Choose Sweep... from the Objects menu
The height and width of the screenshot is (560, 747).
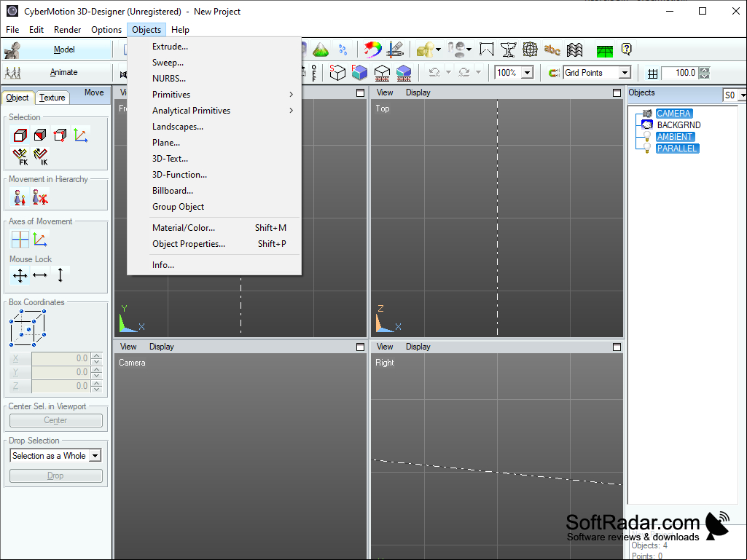[214, 63]
